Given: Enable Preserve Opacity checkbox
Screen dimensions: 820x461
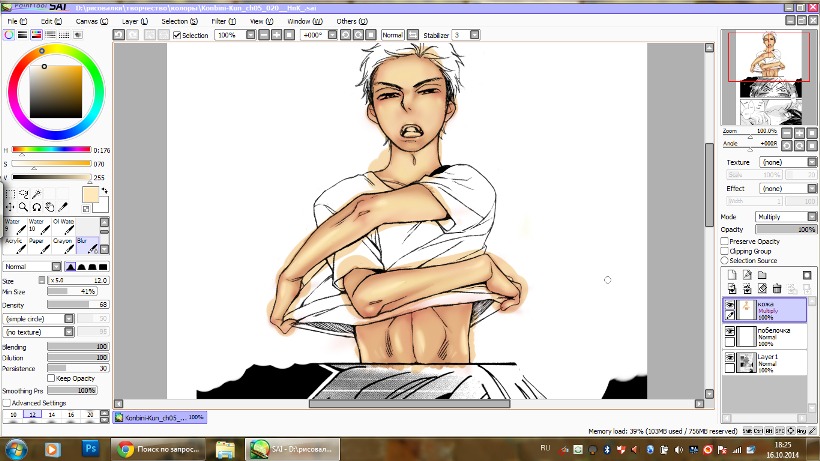Looking at the screenshot, I should coord(724,241).
